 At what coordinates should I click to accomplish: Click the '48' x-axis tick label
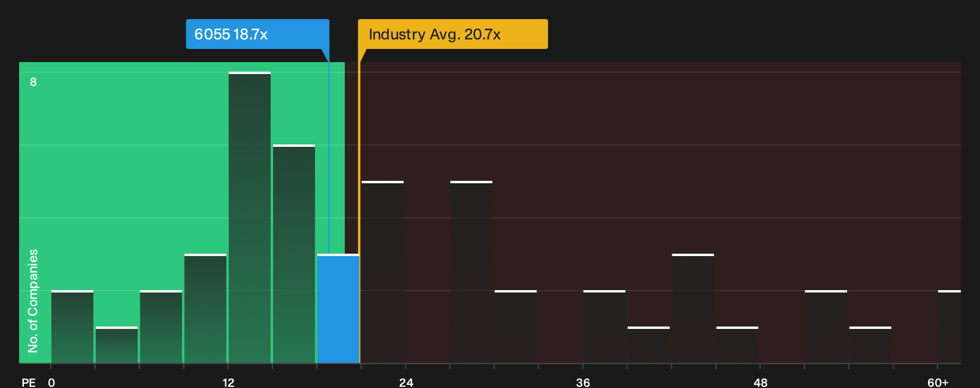tap(760, 382)
